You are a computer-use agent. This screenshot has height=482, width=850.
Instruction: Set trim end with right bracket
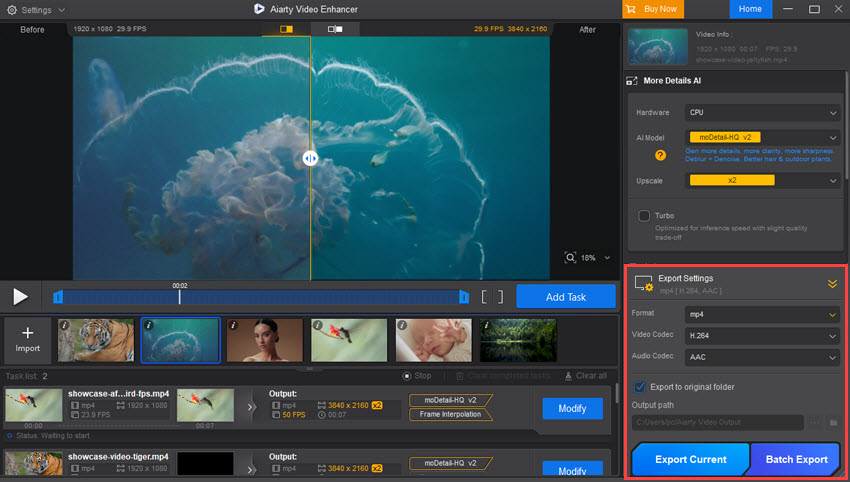tap(500, 297)
